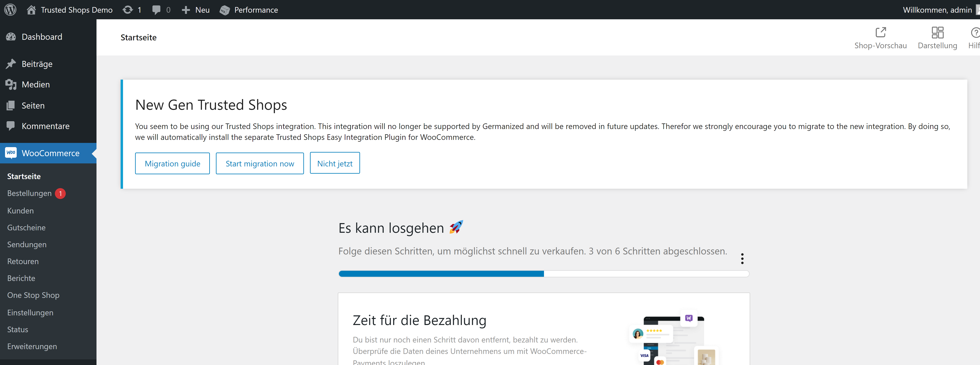Click the Migration guide button
Image resolution: width=980 pixels, height=365 pixels.
click(x=172, y=163)
